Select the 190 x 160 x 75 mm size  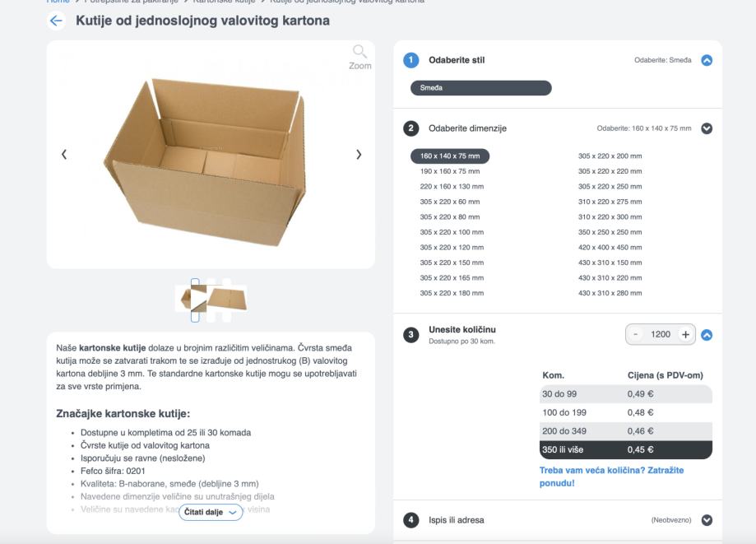[449, 171]
